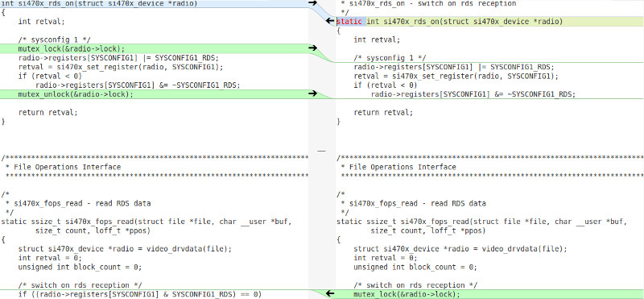Click left arrow beside right pane's bottom mutex_lock line
This screenshot has height=299, width=644.
tap(331, 293)
